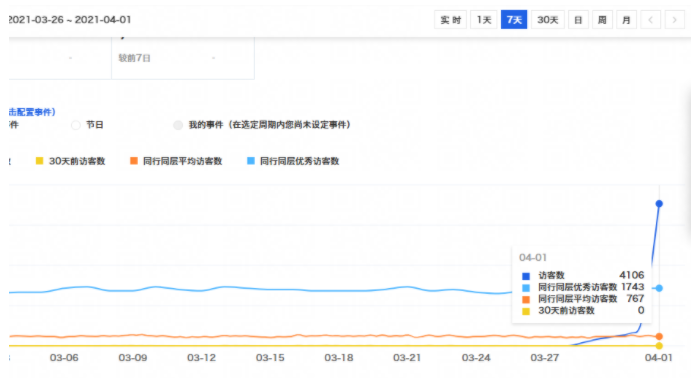This screenshot has height=378, width=691.
Task: Choose the 周 granularity tab
Action: click(602, 20)
